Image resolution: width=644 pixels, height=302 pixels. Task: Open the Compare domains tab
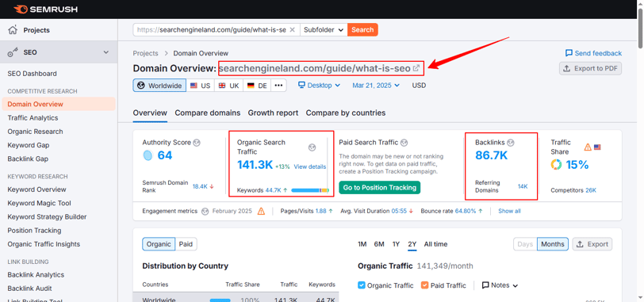[208, 113]
